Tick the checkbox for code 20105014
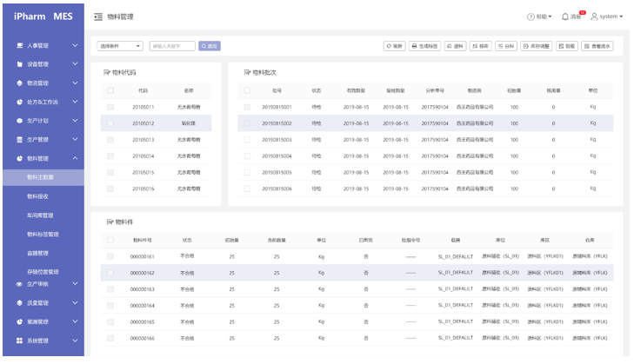Viewport: 634px width, 364px height. tap(110, 156)
